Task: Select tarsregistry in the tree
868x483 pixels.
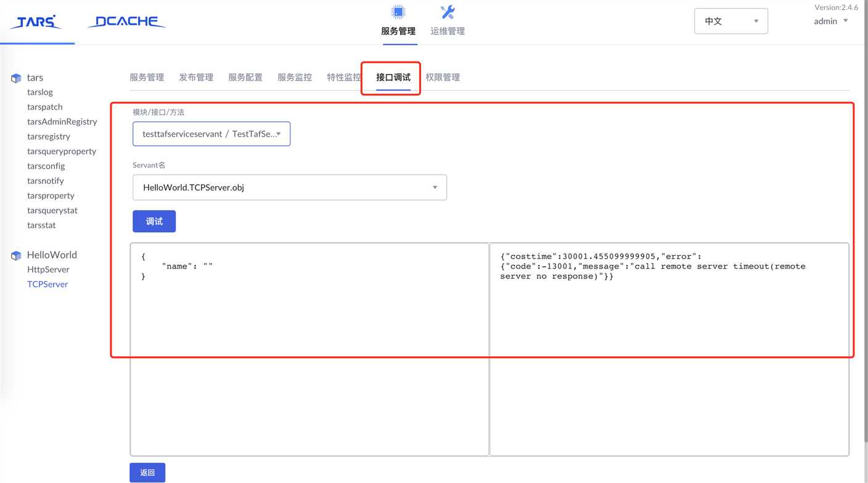Action: click(x=49, y=136)
